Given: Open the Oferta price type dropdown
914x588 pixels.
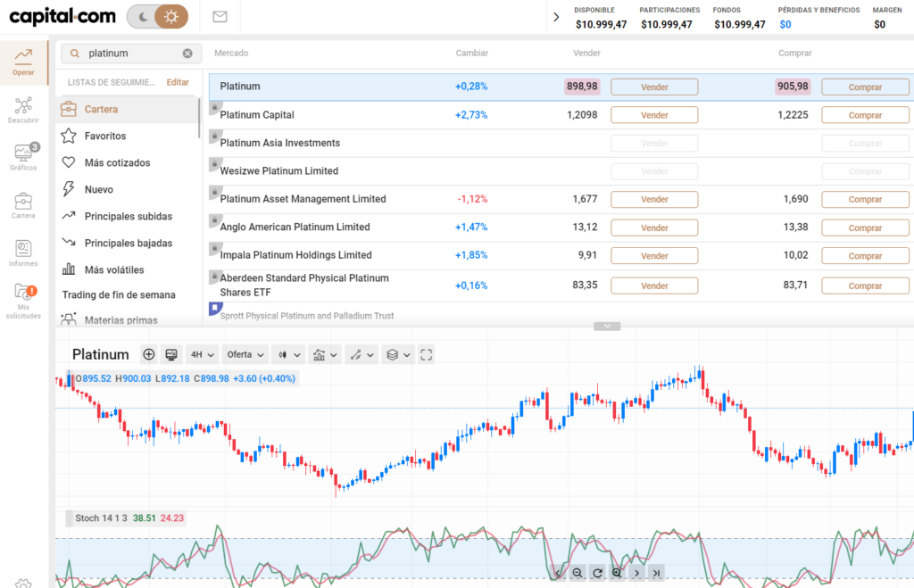Looking at the screenshot, I should [245, 354].
